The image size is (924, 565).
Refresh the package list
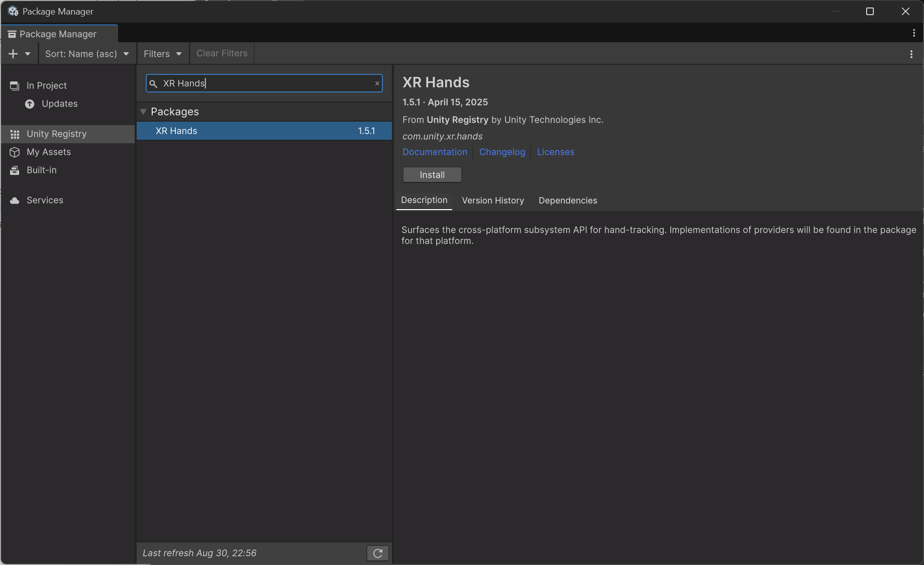tap(378, 553)
